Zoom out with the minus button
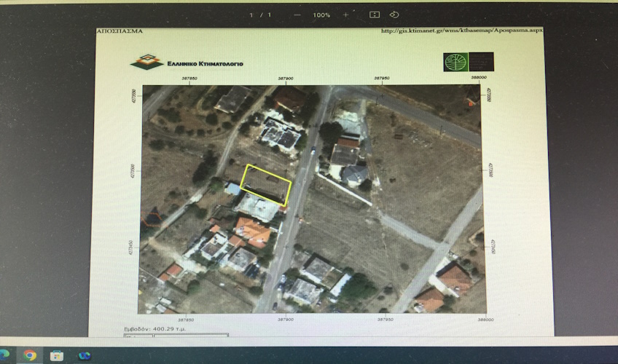The width and height of the screenshot is (618, 364). pos(297,15)
